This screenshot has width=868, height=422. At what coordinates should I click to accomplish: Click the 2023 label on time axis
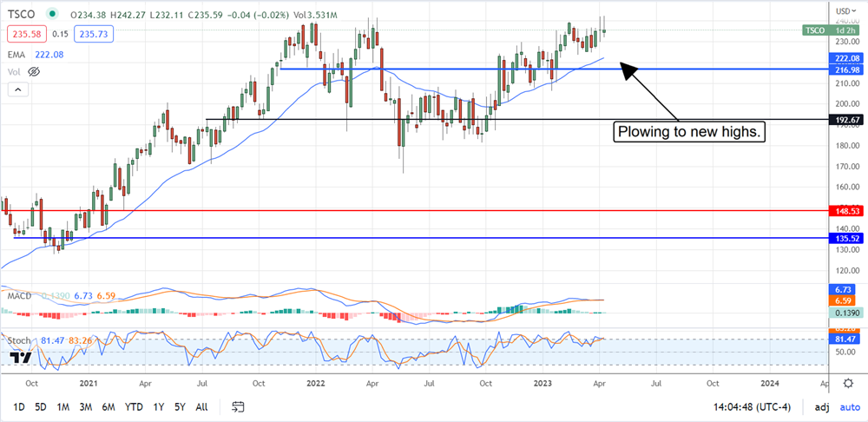[x=542, y=383]
